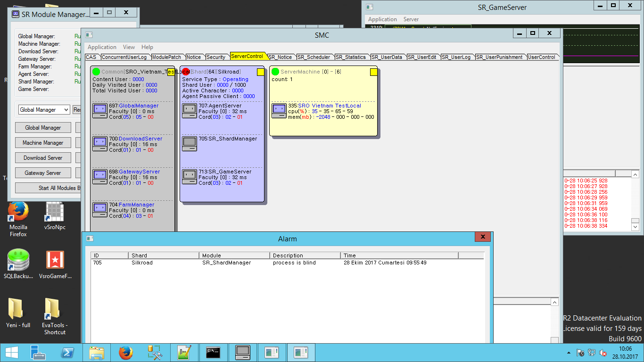644x362 pixels.
Task: Toggle the yellow square on ServerMachine panel
Action: 373,72
